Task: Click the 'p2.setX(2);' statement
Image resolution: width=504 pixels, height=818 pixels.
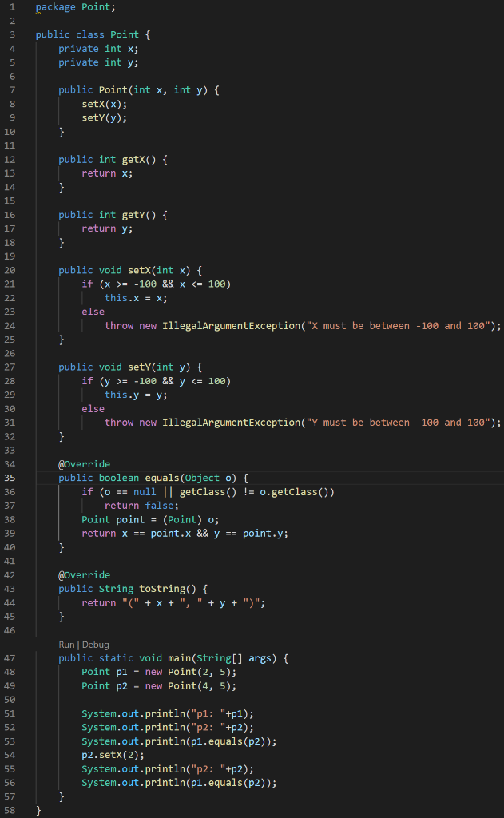Action: (113, 756)
